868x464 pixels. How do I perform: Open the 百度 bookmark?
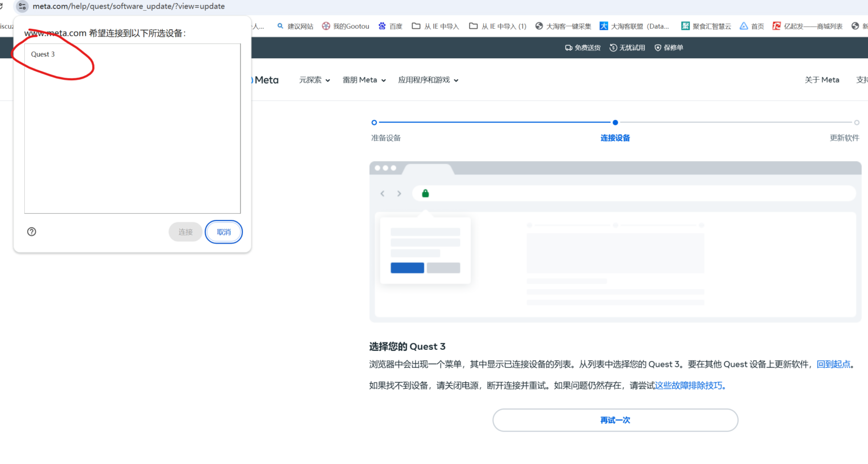pyautogui.click(x=390, y=26)
